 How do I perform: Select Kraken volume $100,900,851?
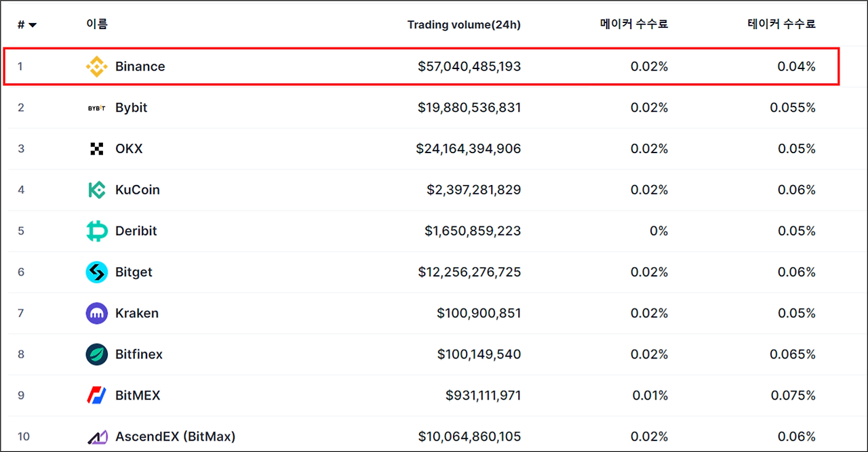click(479, 313)
